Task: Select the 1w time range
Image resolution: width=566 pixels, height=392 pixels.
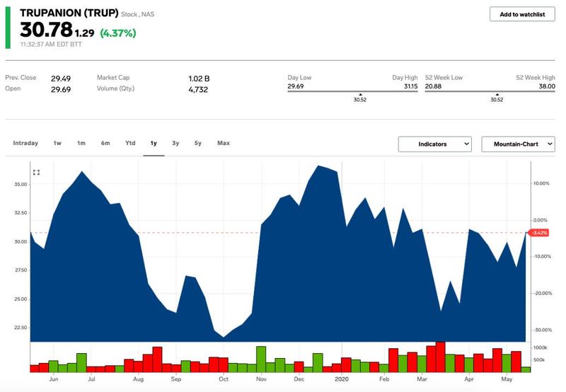Action: [x=57, y=143]
